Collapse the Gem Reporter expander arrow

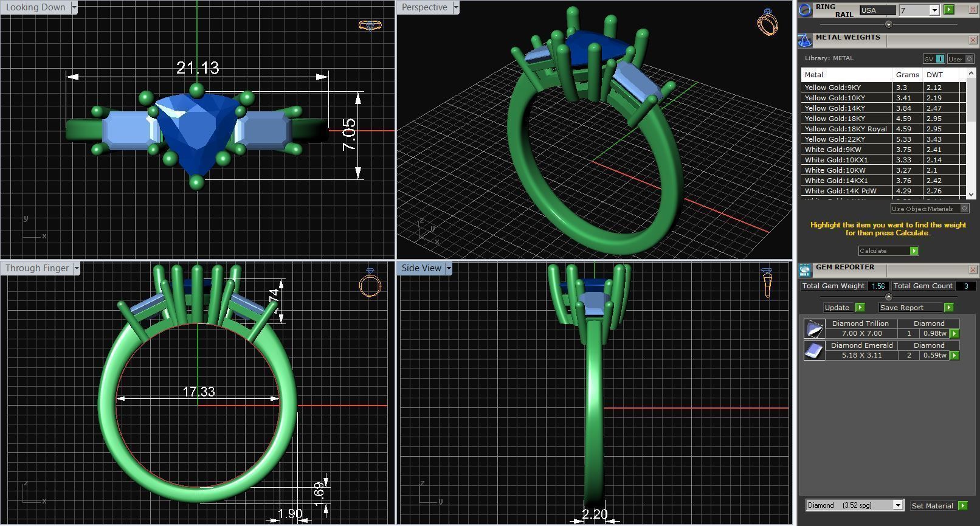tap(888, 297)
